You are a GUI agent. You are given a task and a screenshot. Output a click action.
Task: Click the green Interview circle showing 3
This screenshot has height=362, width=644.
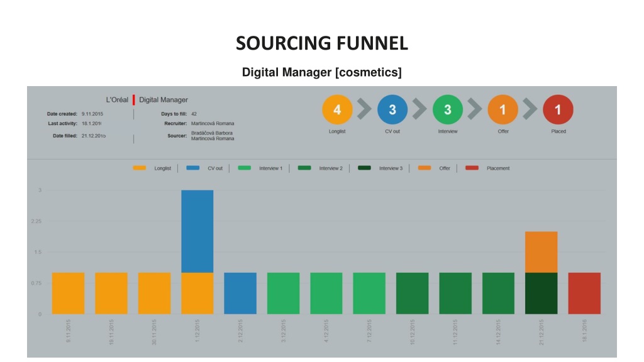tap(448, 109)
